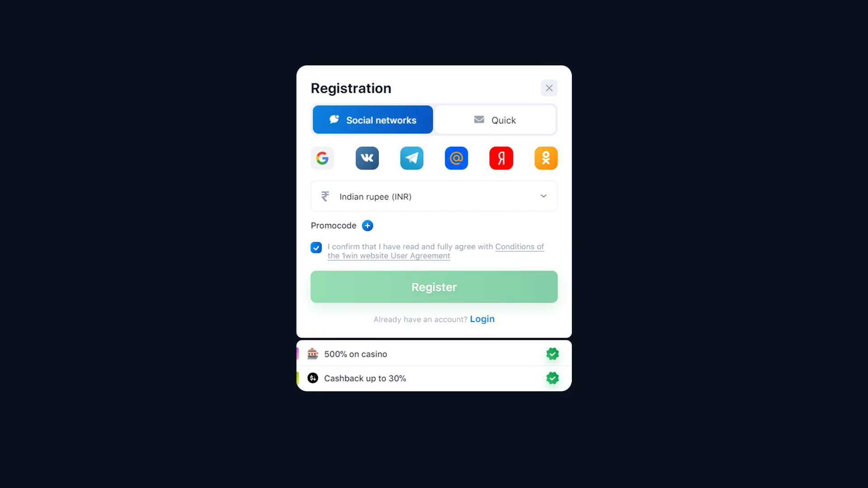Enable the terms confirmation checkbox
The width and height of the screenshot is (868, 488).
[x=316, y=247]
